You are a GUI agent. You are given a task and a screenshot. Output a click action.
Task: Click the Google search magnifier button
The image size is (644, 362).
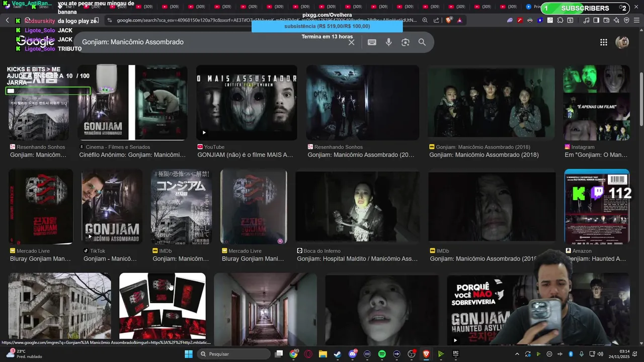[x=422, y=42]
